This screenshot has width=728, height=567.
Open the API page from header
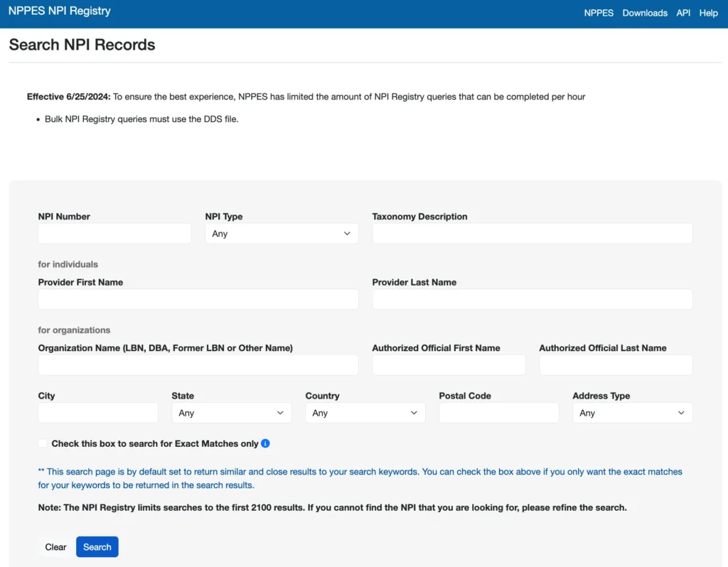pos(683,13)
